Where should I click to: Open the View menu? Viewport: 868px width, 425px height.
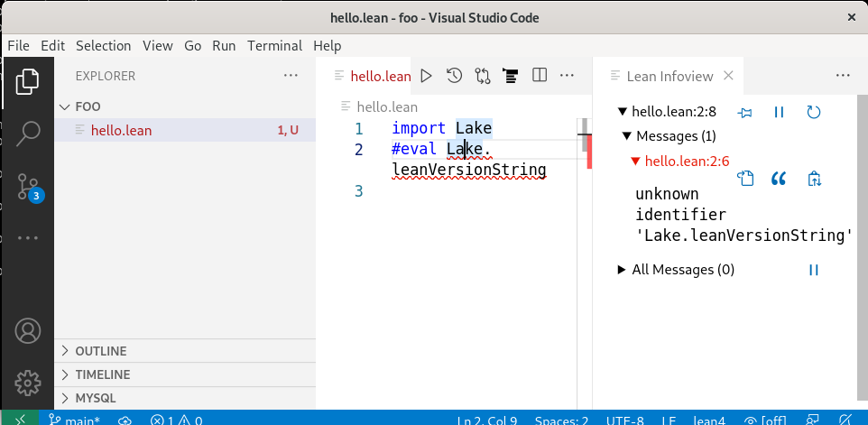(158, 45)
